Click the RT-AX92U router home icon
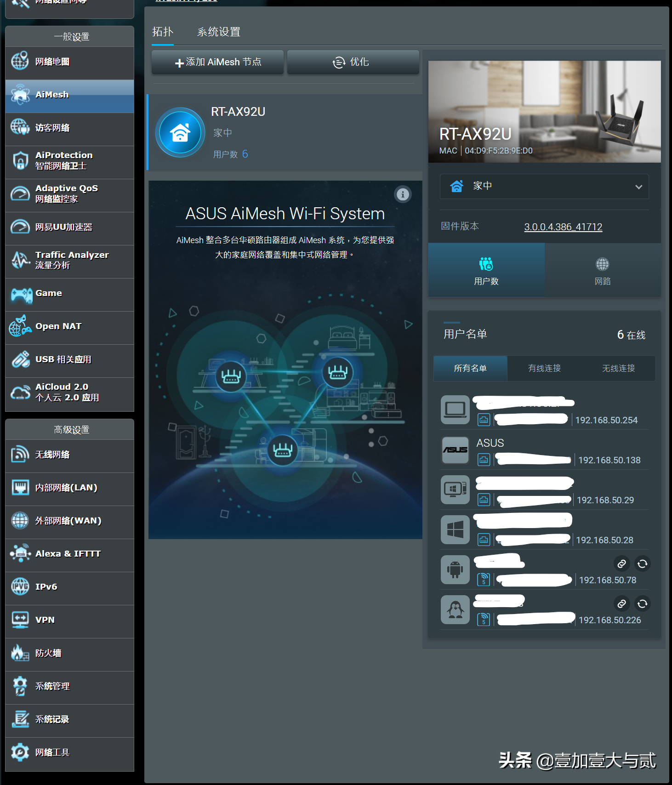The height and width of the screenshot is (785, 672). click(180, 132)
